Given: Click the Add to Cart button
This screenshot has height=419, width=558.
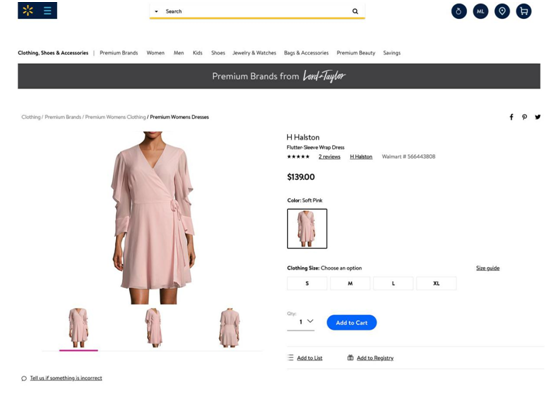Looking at the screenshot, I should click(352, 323).
